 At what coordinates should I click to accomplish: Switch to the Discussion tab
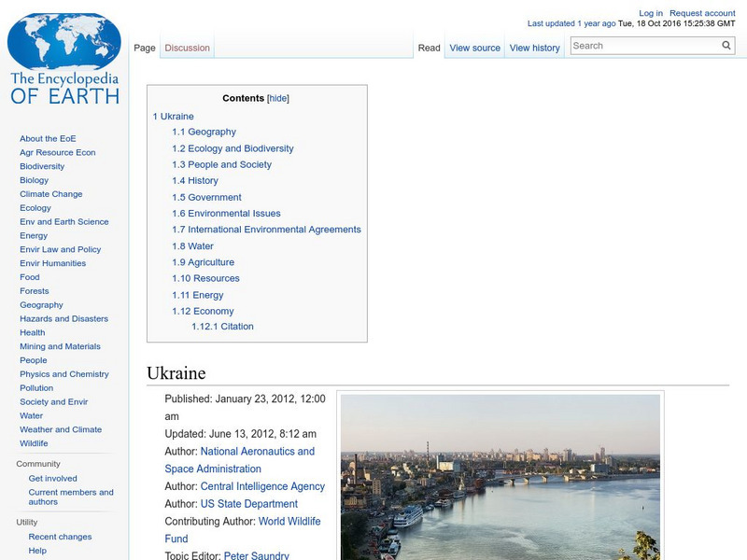[186, 46]
